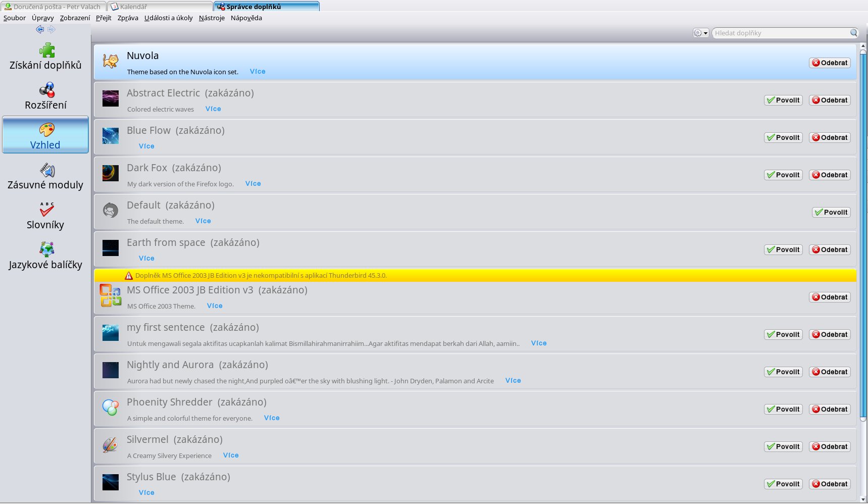Enable the Stylus Blue theme
868x504 pixels.
click(783, 484)
